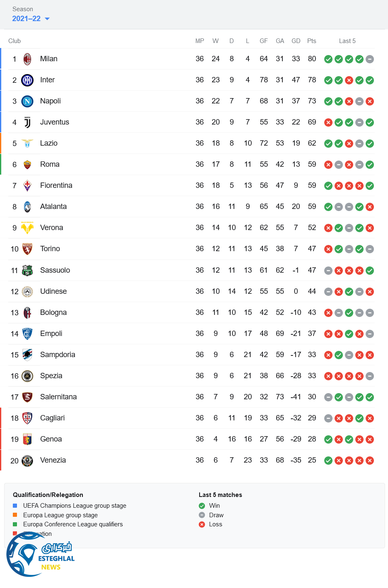This screenshot has height=588, width=388.
Task: Click the Last 5 column header
Action: coord(347,41)
